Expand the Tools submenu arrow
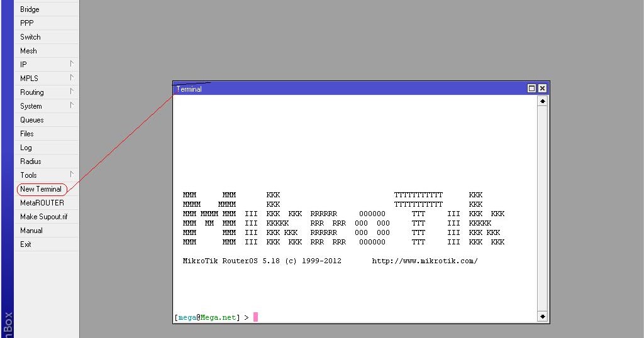This screenshot has height=338, width=644. coord(72,174)
